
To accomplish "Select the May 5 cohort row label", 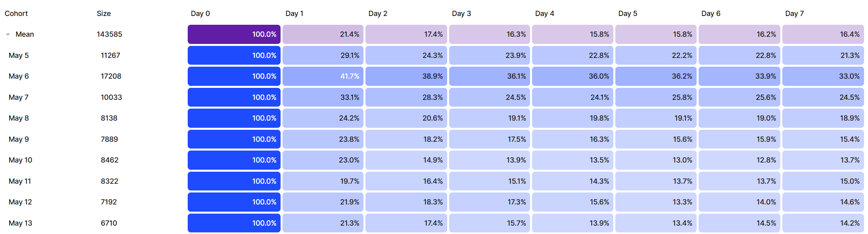I will [19, 56].
